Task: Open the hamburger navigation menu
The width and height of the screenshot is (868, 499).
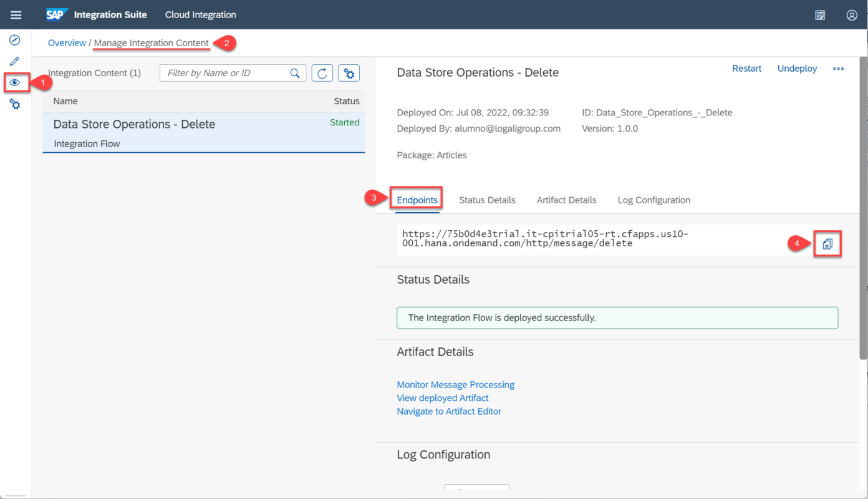Action: (x=16, y=15)
